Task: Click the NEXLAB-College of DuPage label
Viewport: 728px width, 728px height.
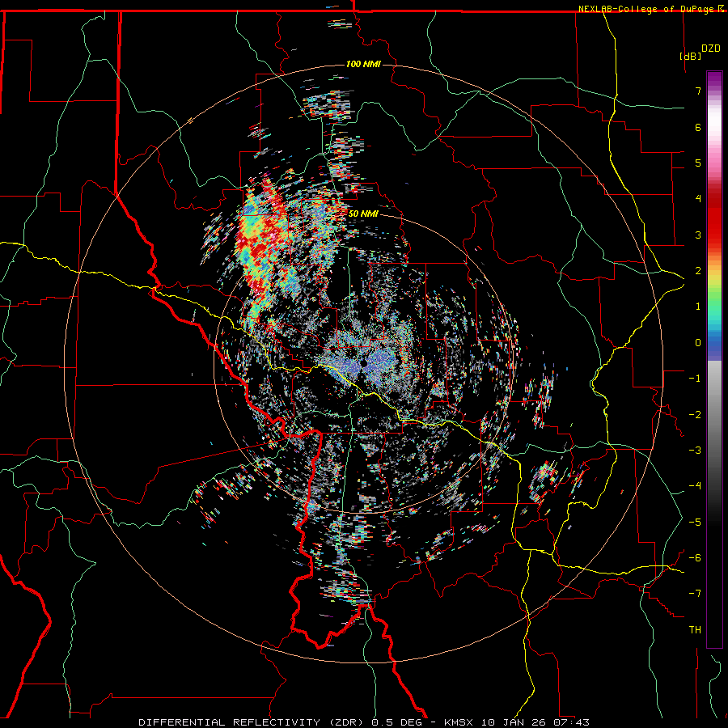Action: pyautogui.click(x=647, y=9)
